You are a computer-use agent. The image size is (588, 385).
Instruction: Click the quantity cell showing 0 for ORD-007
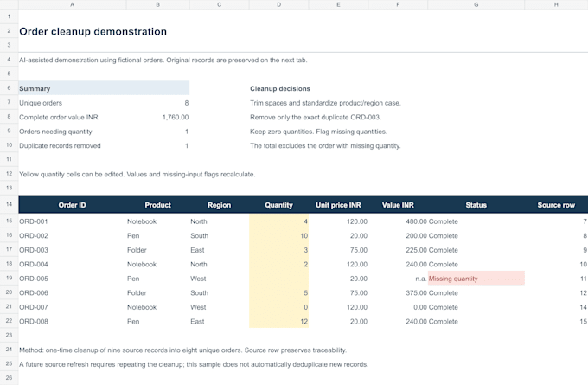278,307
